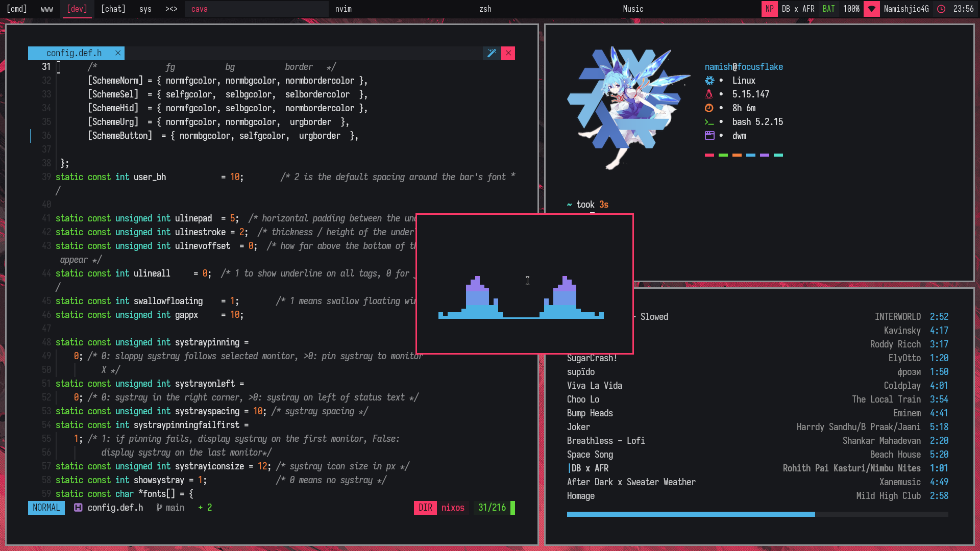This screenshot has height=551, width=980.
Task: Click the cyan color block in fetch palette
Action: 778,155
